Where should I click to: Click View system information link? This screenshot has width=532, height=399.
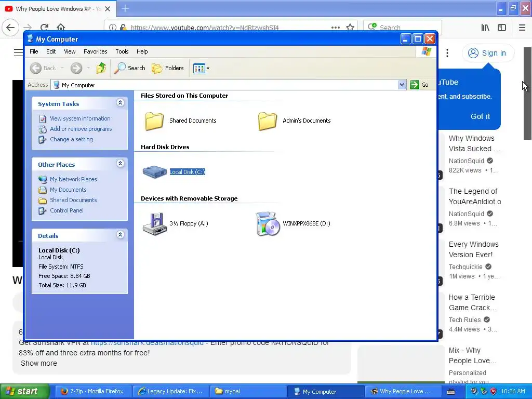point(80,118)
